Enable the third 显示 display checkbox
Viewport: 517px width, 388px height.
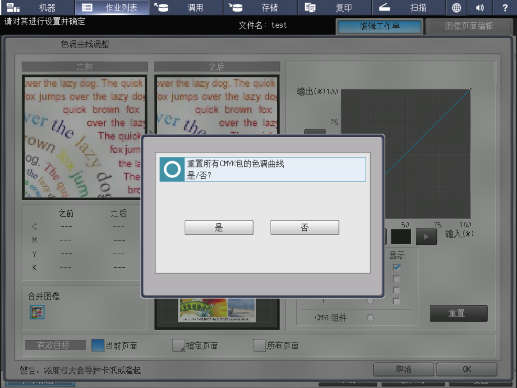396,290
